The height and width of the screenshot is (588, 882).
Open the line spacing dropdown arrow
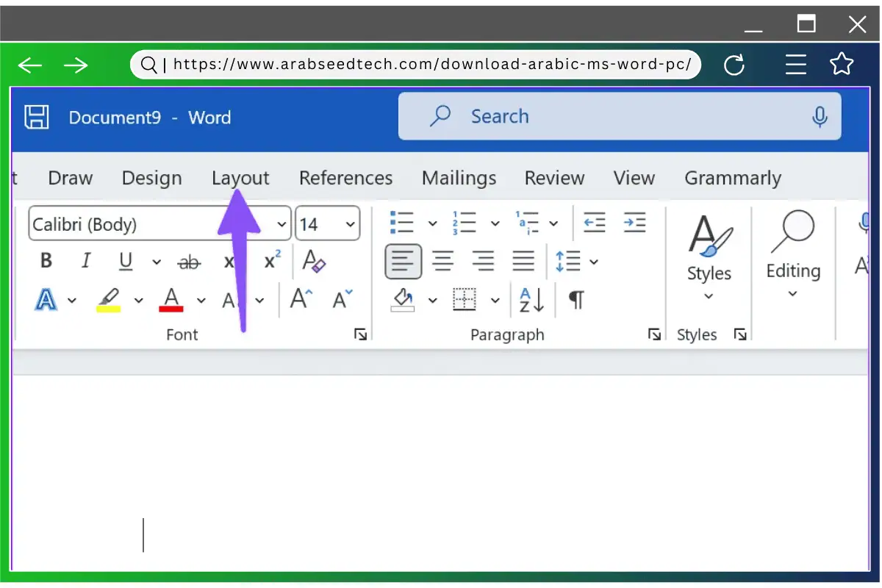coord(594,262)
